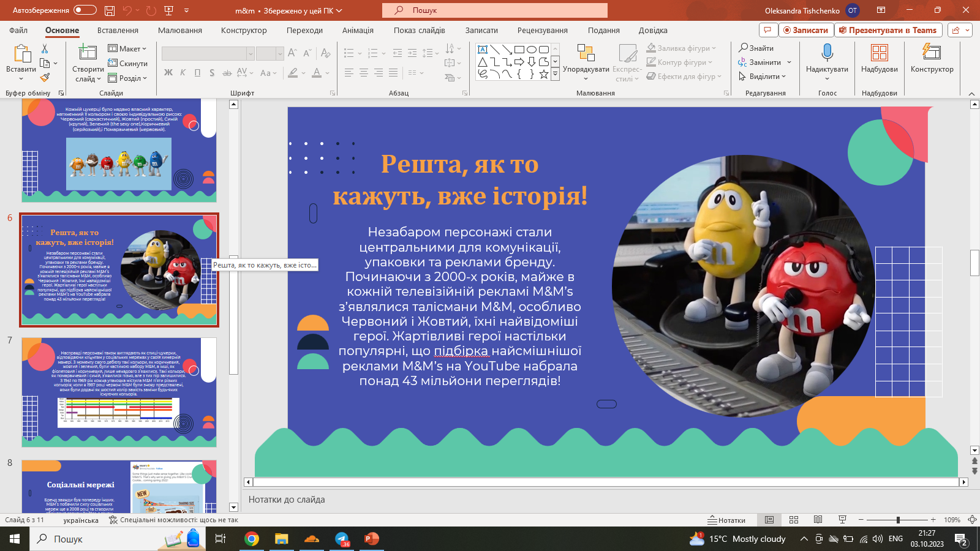This screenshot has width=980, height=551.
Task: Open text highlight color picker
Action: (293, 73)
